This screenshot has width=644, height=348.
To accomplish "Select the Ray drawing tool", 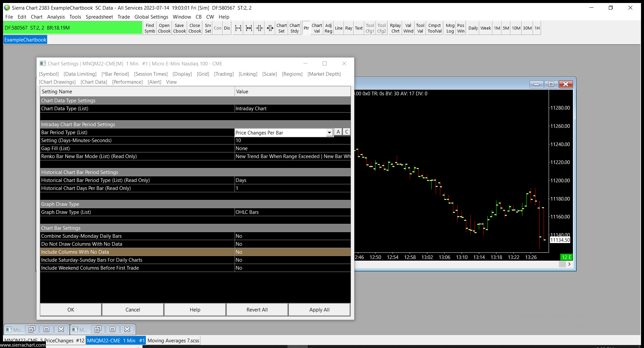I will tap(348, 28).
